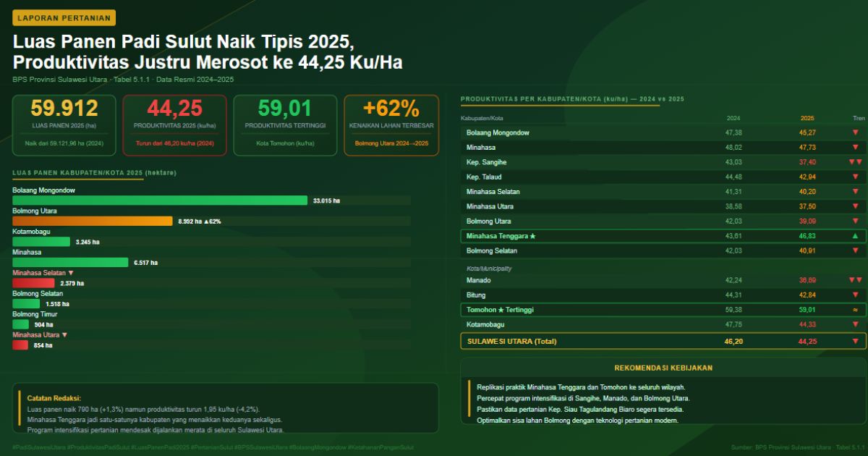Image resolution: width=868 pixels, height=456 pixels.
Task: Click the approximately-equal trend symbol for Tomohon
Action: 855,310
